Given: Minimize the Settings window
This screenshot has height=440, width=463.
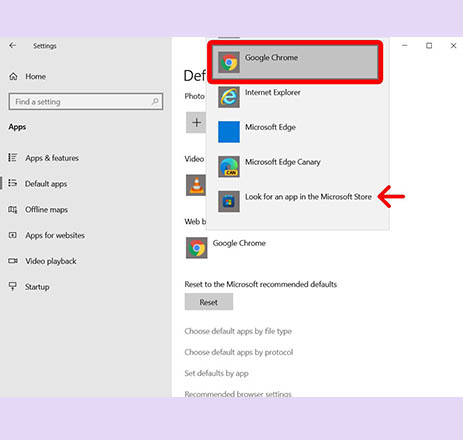Looking at the screenshot, I should click(405, 45).
